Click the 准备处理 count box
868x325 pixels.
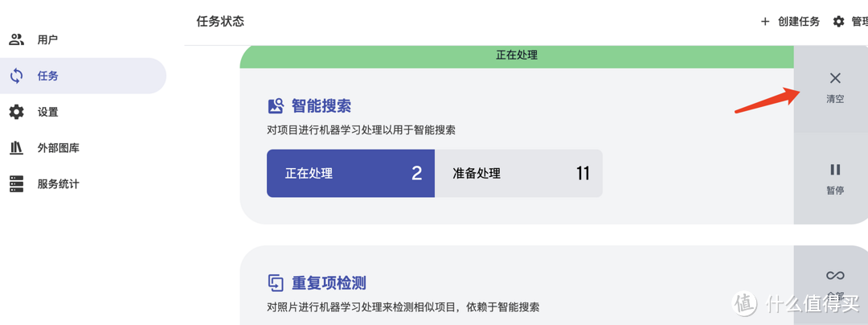518,173
